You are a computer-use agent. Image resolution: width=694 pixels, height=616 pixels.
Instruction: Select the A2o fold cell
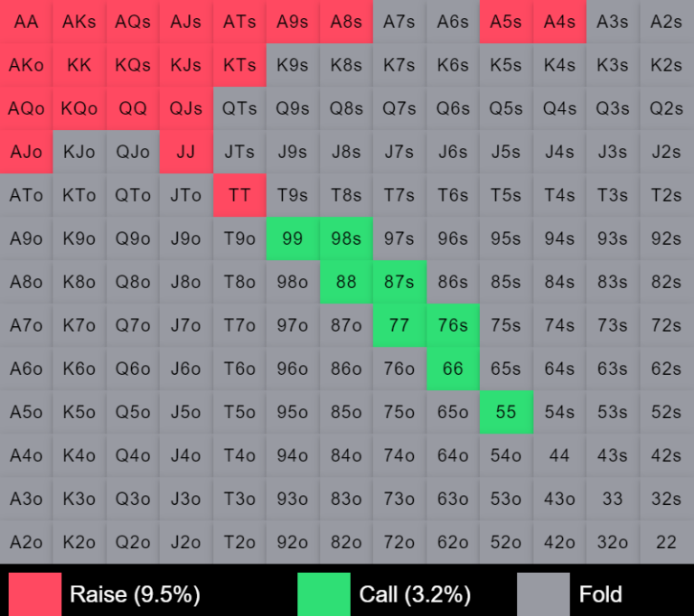pos(26,542)
